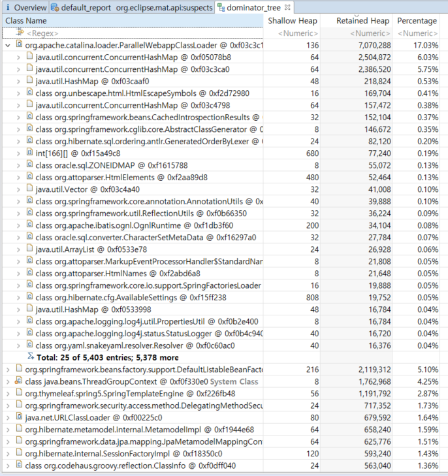Expand HashMap @ 0xf03caaf0 node

(18, 82)
